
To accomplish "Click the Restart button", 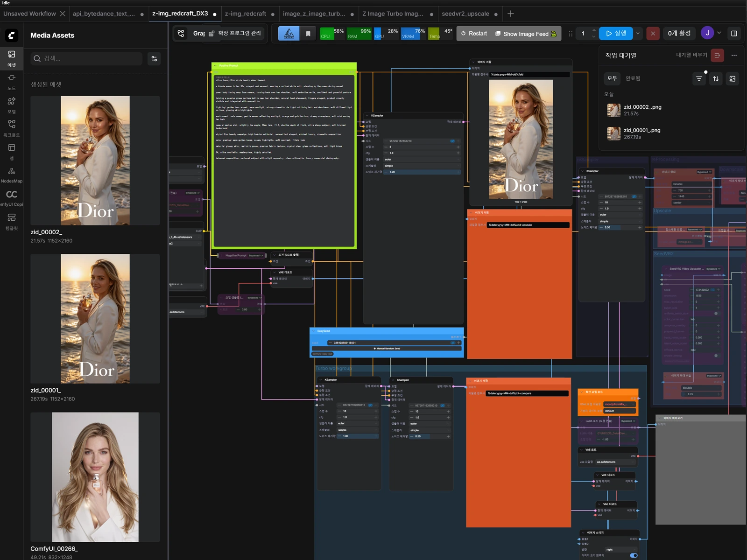I will tap(474, 34).
